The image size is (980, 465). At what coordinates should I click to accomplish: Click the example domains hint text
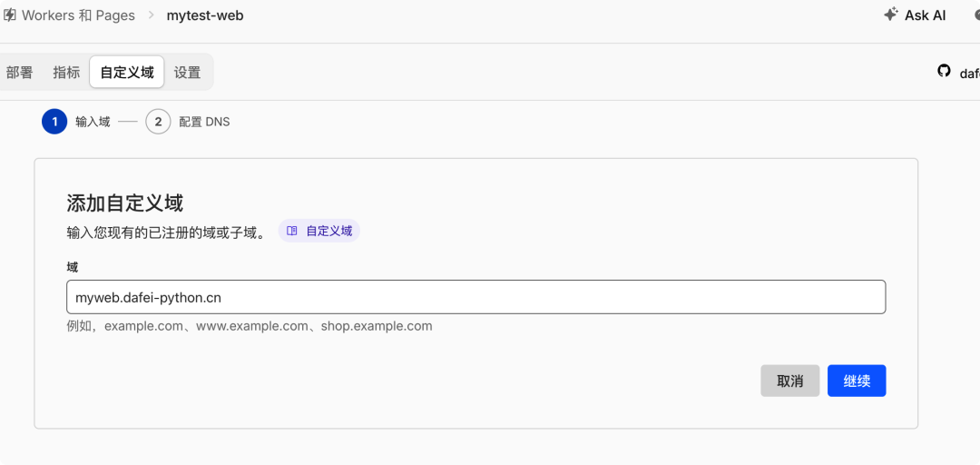(250, 326)
